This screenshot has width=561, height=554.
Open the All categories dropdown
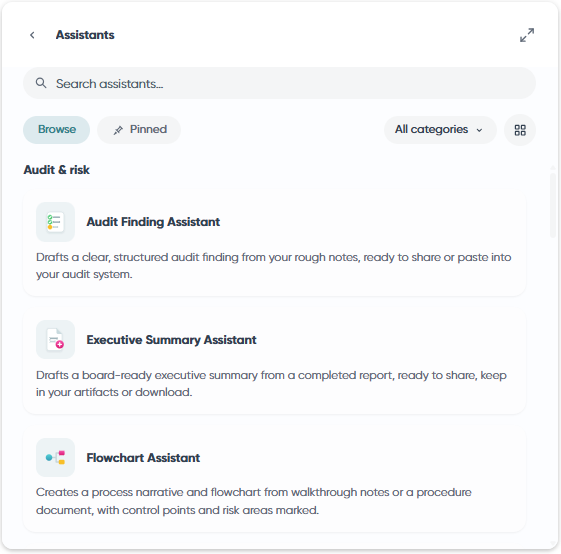pos(440,130)
